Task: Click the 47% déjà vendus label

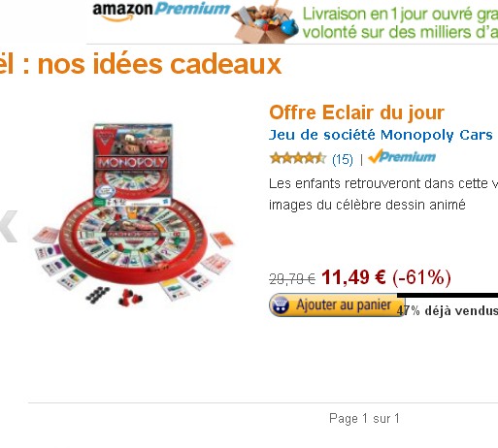Action: point(448,310)
